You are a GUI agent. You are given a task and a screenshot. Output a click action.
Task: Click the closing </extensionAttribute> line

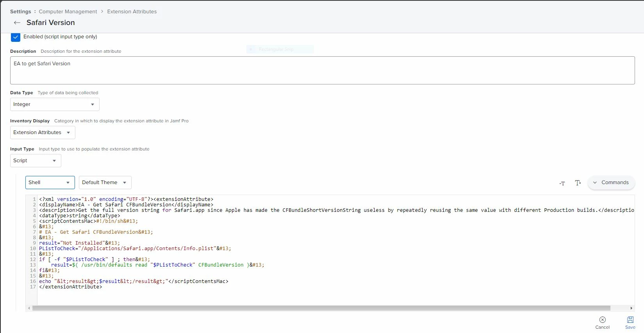point(71,287)
